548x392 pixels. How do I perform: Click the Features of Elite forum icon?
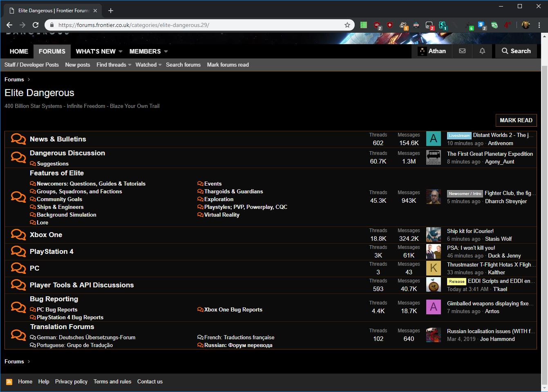(x=18, y=197)
